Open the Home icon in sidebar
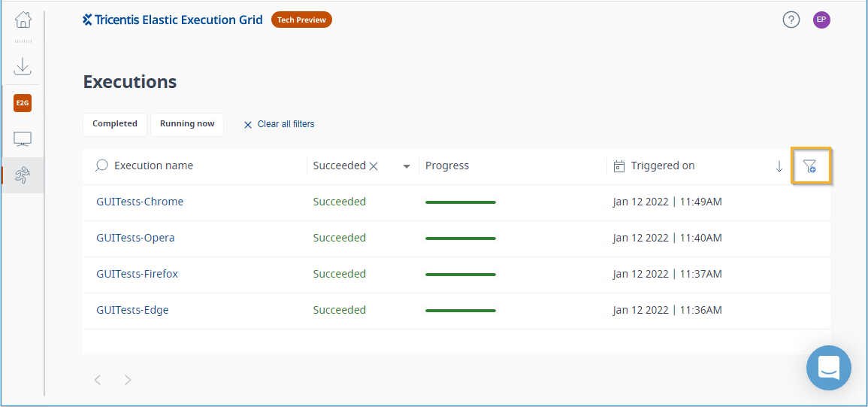Screen dimensions: 868x407 click(x=23, y=20)
